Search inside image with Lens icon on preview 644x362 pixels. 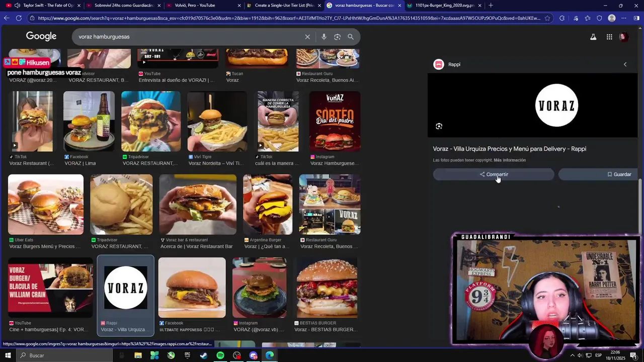pyautogui.click(x=439, y=126)
